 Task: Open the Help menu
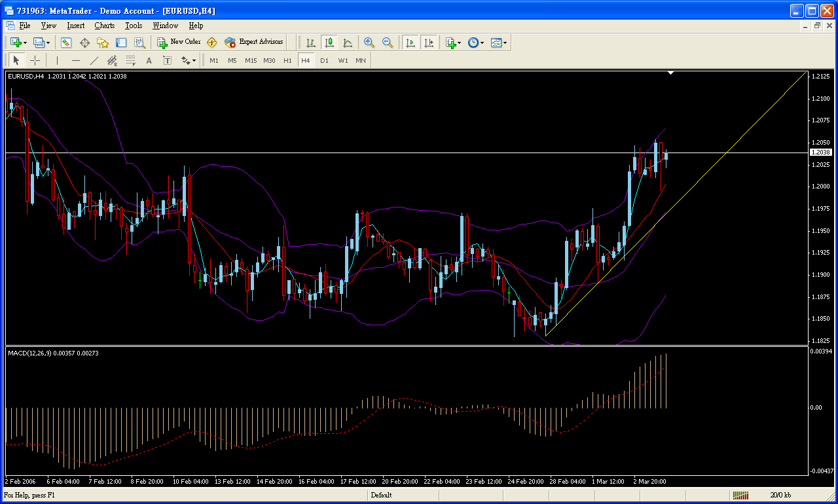point(196,26)
